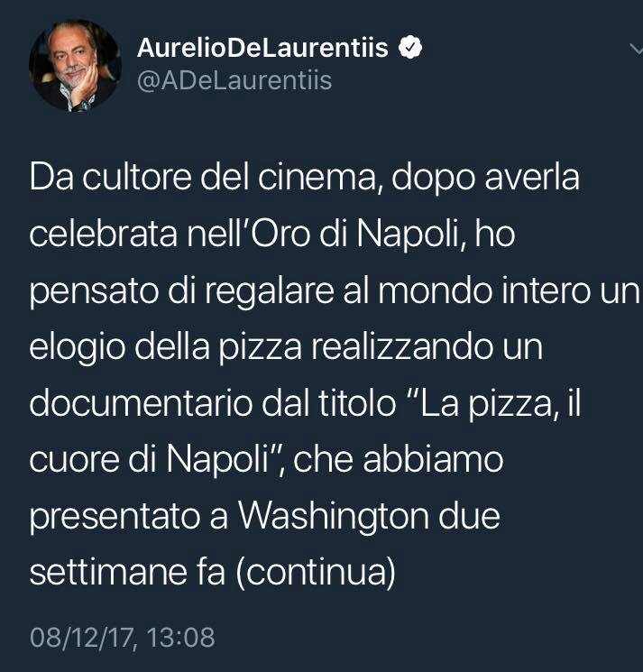The height and width of the screenshot is (672, 643).
Task: Click the phrase "elogio della pizza"
Action: [166, 346]
